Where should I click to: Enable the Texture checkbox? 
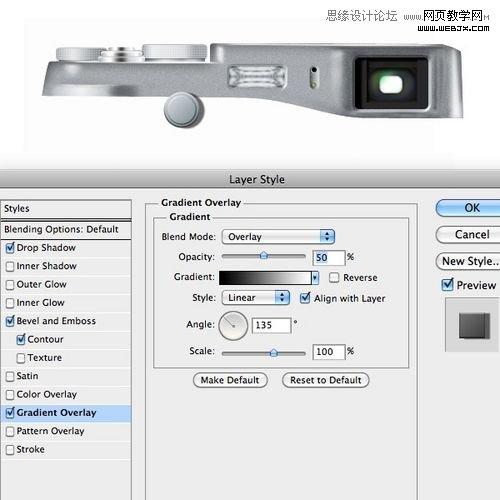(21, 358)
